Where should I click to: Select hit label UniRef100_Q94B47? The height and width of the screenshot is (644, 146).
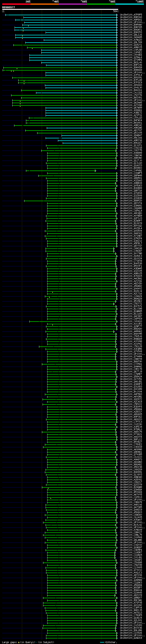(131, 135)
